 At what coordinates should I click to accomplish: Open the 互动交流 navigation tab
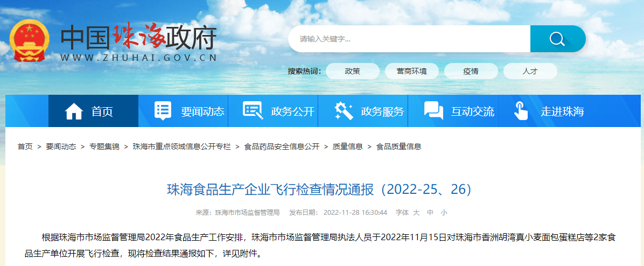(453, 111)
